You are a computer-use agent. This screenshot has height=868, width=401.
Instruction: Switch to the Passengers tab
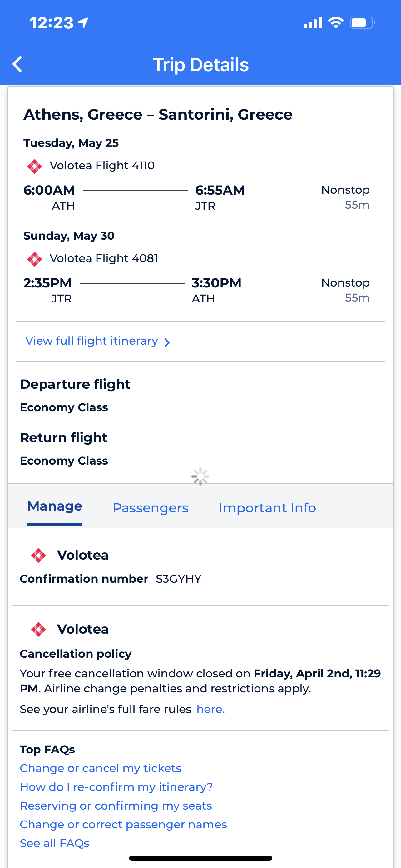[151, 508]
